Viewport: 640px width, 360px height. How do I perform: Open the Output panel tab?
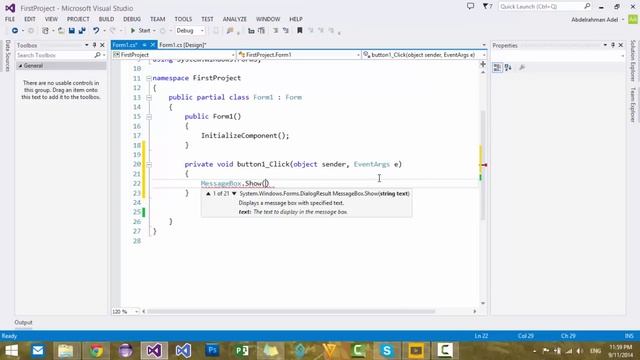23,322
